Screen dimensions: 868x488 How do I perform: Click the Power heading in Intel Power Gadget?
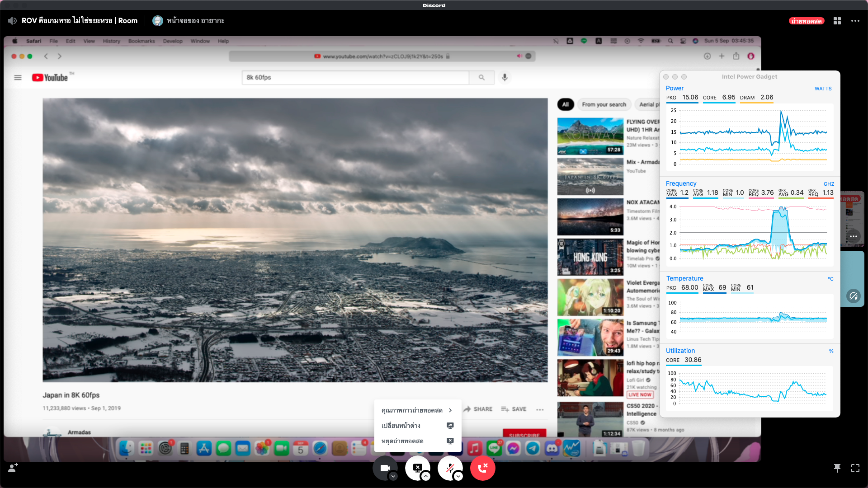click(675, 89)
